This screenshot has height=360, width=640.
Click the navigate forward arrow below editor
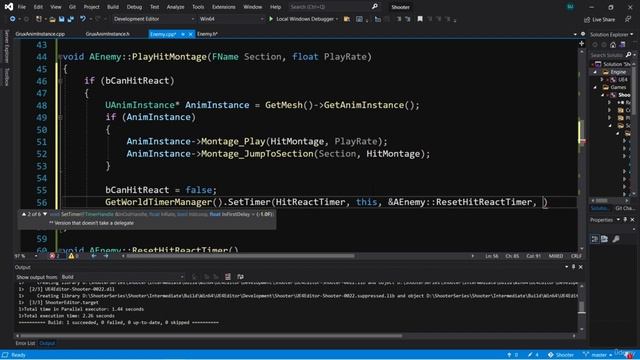point(106,256)
